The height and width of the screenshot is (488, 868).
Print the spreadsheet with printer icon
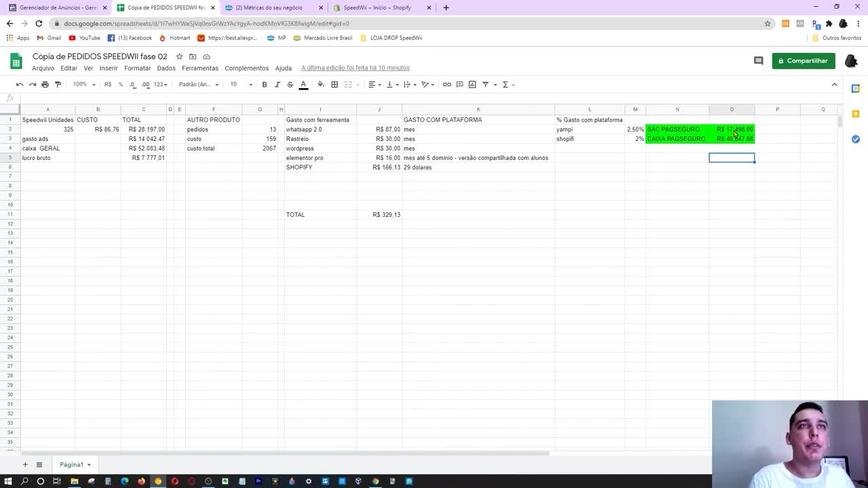coord(45,85)
